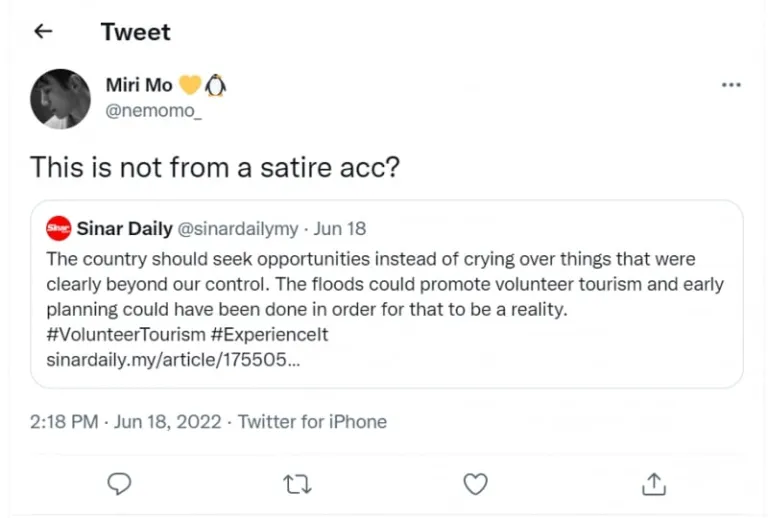Open Miri Mo's profile picture
Viewport: 768px width, 518px height.
click(60, 98)
